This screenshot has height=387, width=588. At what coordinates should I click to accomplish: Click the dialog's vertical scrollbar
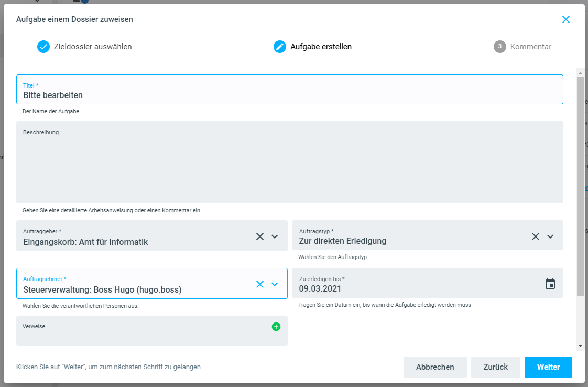580,184
